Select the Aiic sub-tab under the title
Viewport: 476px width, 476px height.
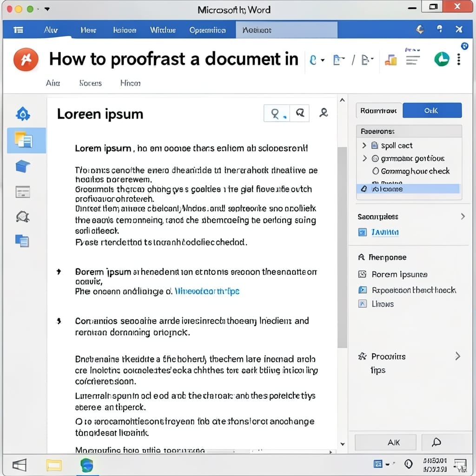point(53,83)
